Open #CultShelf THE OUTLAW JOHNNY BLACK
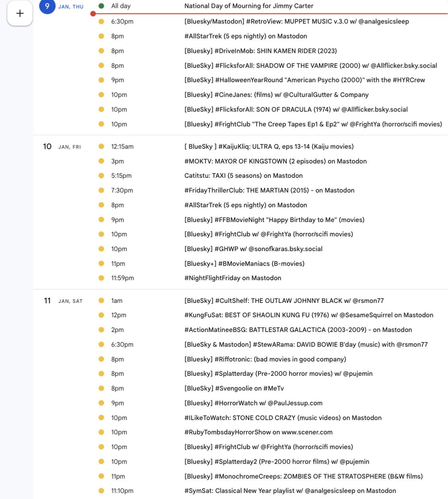This screenshot has height=499, width=448. (x=284, y=301)
